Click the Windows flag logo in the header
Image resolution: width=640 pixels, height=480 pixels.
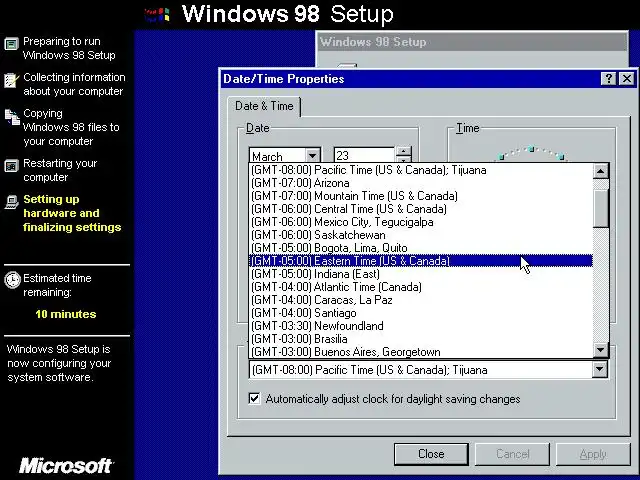tap(158, 16)
